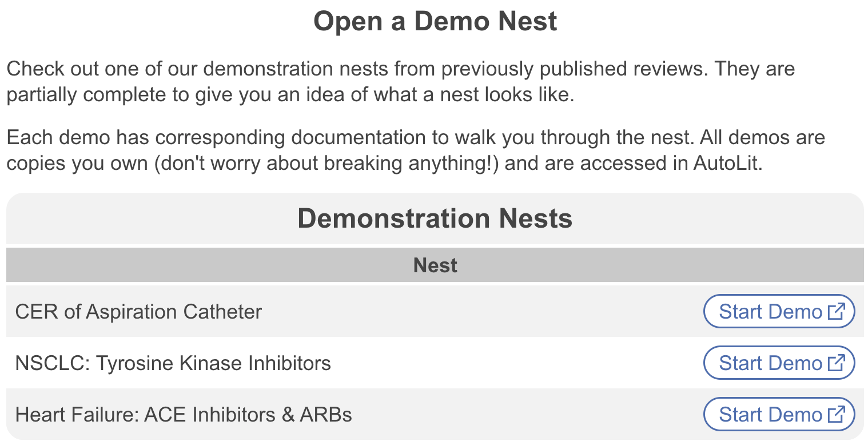Click the Demonstration Nests table title
Image resolution: width=868 pixels, height=445 pixels.
tap(435, 219)
